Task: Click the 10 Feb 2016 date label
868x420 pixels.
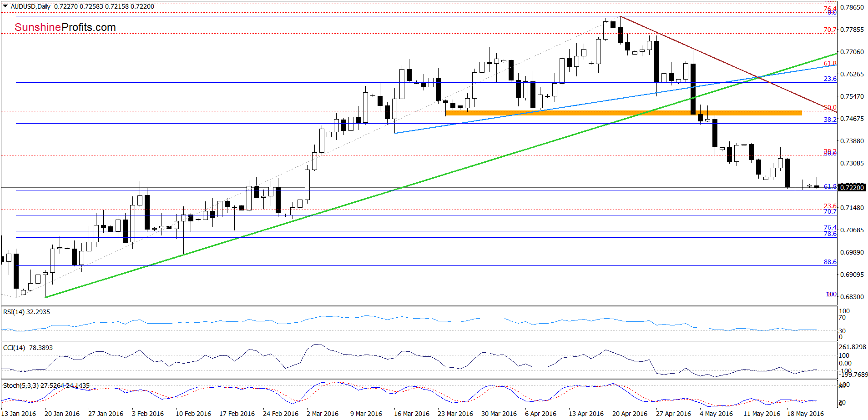Action: [x=193, y=414]
